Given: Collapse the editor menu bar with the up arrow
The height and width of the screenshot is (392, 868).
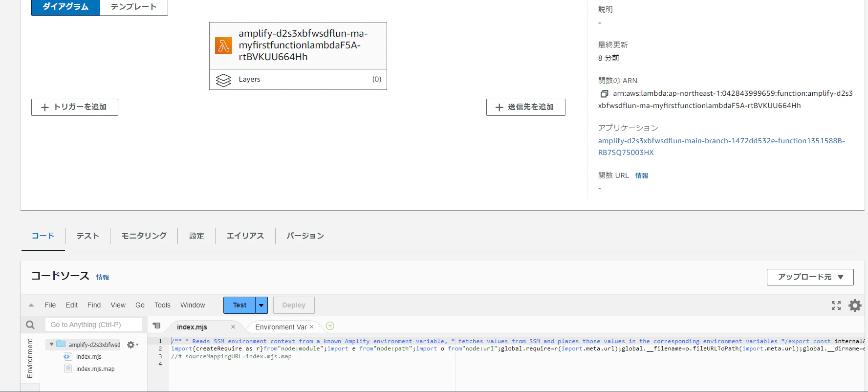Looking at the screenshot, I should (31, 305).
